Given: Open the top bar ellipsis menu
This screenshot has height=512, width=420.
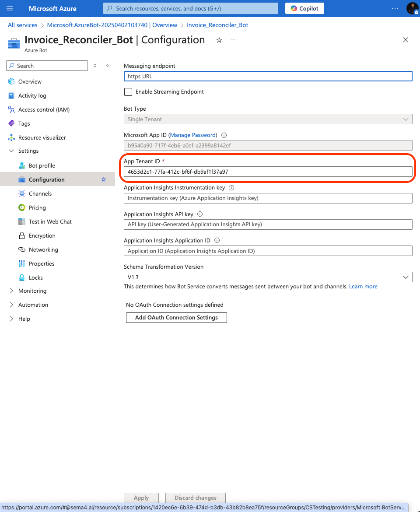Looking at the screenshot, I should (395, 8).
